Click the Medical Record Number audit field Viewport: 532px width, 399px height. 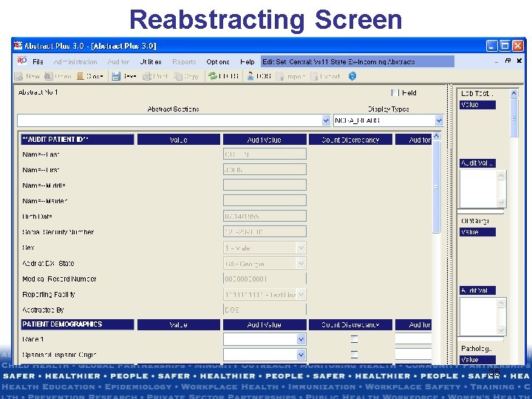[x=265, y=279]
